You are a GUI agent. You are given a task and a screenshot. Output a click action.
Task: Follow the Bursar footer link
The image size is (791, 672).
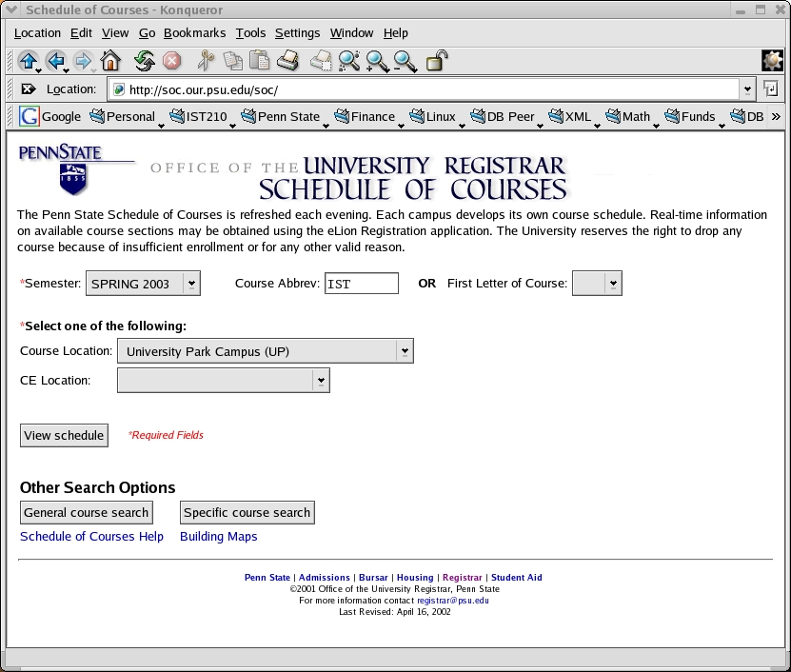coord(373,577)
